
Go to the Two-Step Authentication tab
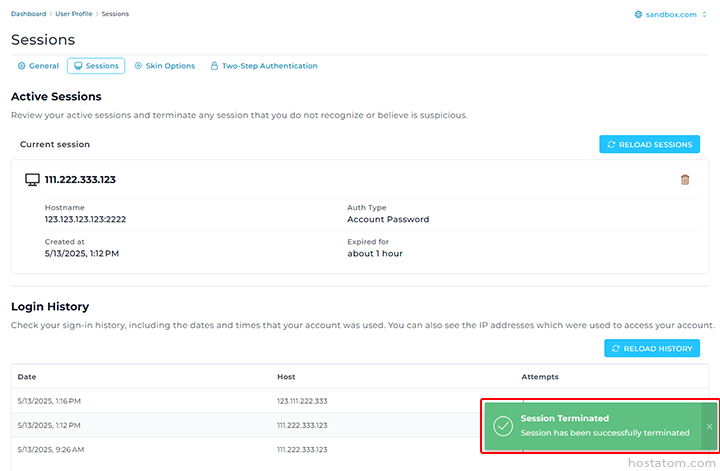pos(263,66)
